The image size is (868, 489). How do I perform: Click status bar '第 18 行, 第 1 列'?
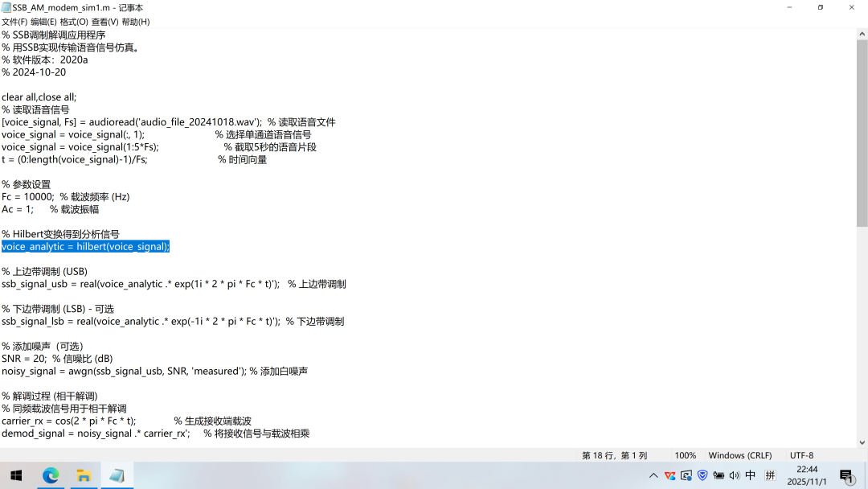coord(615,455)
